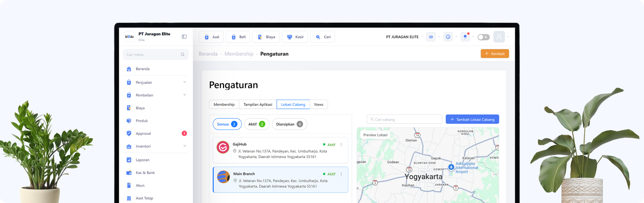This screenshot has width=644, height=203.
Task: Filter by Diarsipkan branches
Action: [x=290, y=124]
